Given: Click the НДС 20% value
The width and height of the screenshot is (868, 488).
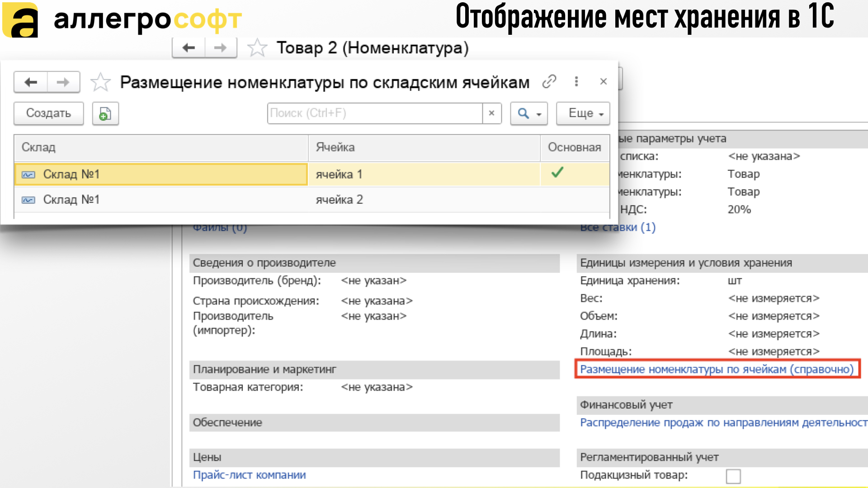Looking at the screenshot, I should pyautogui.click(x=739, y=210).
